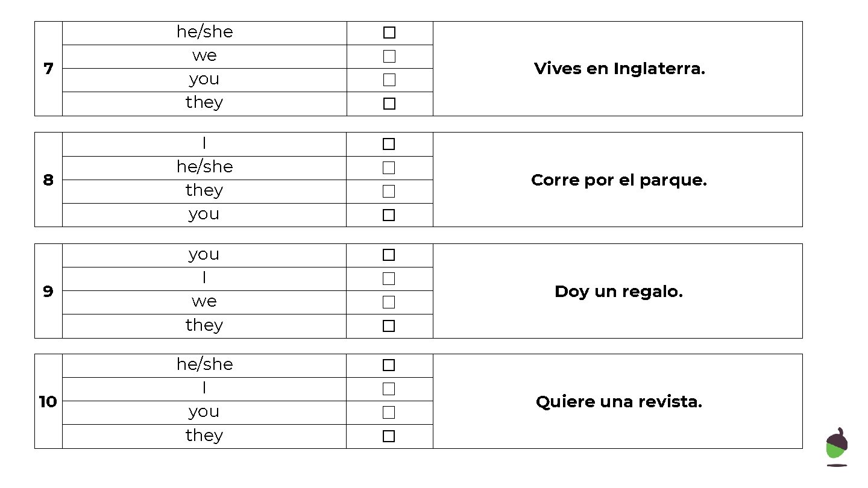Mark the 'they' checkbox in question 7

click(389, 104)
